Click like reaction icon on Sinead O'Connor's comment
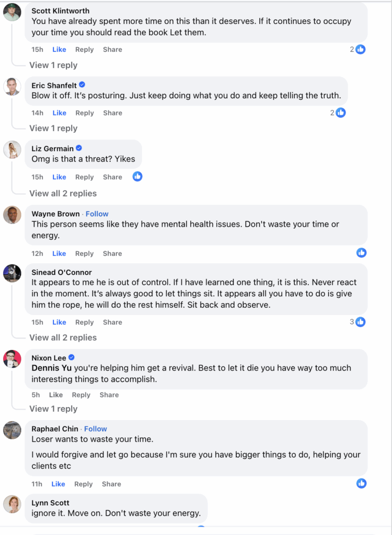Screen dimensions: 392x535 click(360, 322)
